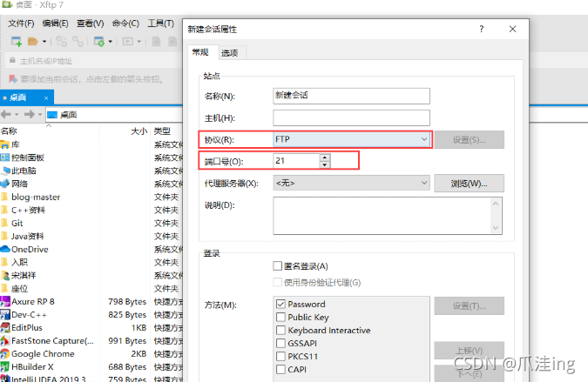Toggle the 使用身份验证代理(G) checkbox
This screenshot has height=382, width=588.
pyautogui.click(x=278, y=282)
